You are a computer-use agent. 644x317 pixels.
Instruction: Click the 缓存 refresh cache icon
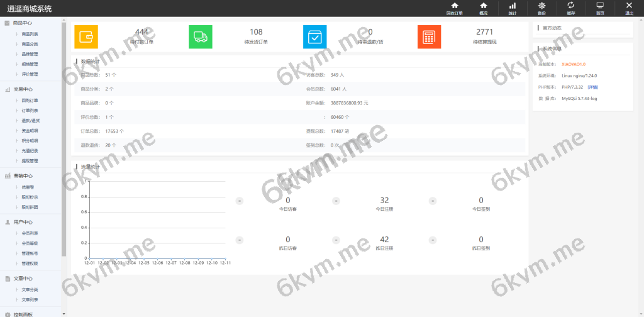tap(571, 8)
